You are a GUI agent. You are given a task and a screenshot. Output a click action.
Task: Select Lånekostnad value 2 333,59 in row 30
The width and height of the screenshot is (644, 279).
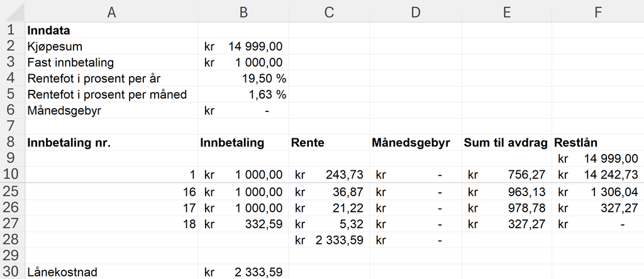pos(243,271)
